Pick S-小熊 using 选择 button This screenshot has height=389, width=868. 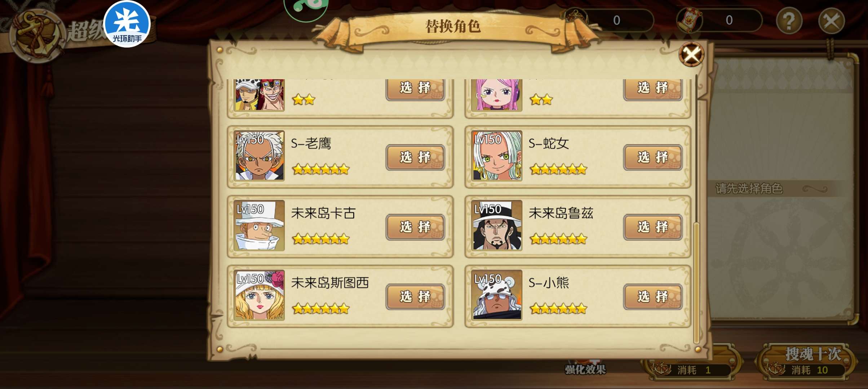[x=653, y=297]
